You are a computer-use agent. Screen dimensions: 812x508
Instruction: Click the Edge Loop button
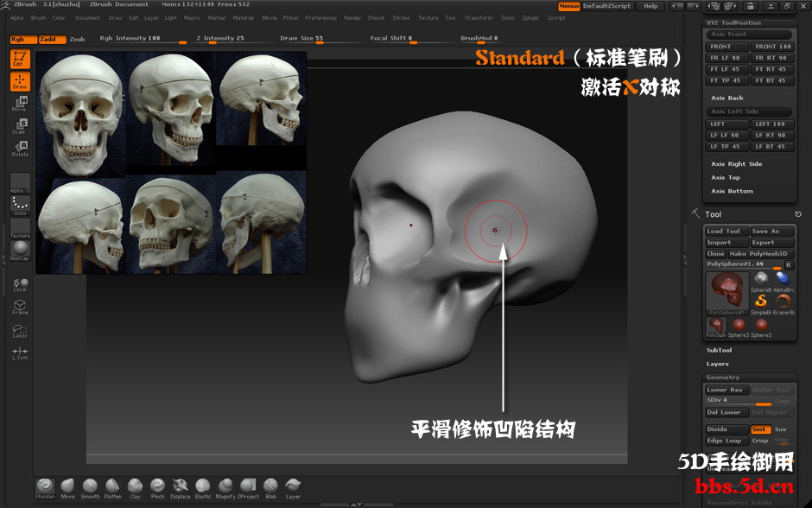[x=727, y=441]
